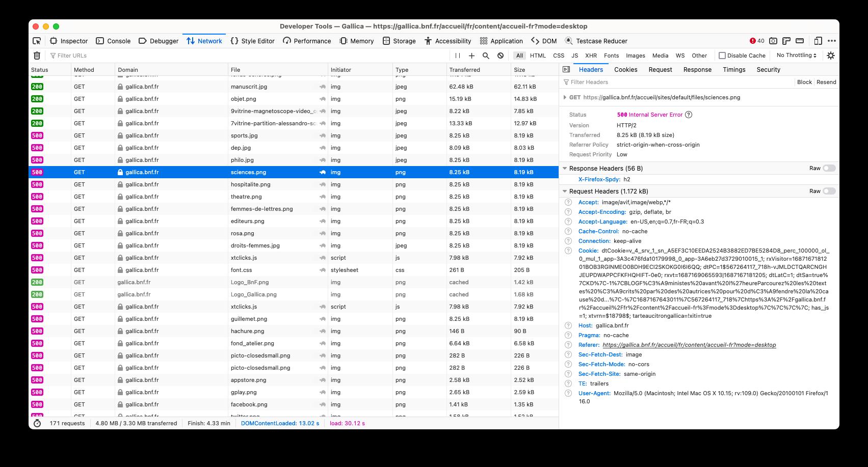This screenshot has height=467, width=868.
Task: Toggle rulers for the page
Action: click(787, 41)
